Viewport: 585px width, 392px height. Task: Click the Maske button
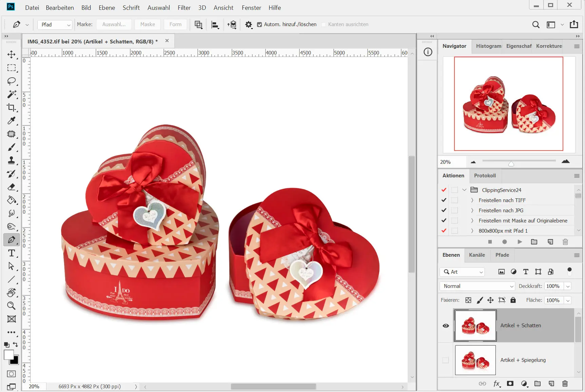click(148, 24)
